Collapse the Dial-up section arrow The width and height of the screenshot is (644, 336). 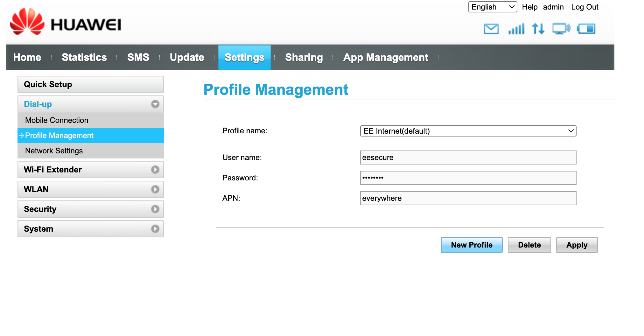click(155, 104)
